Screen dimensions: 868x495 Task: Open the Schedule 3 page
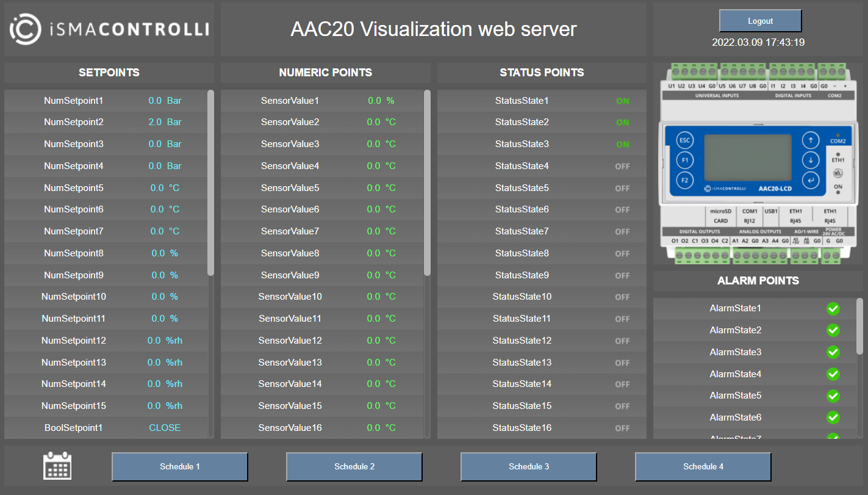(x=529, y=467)
